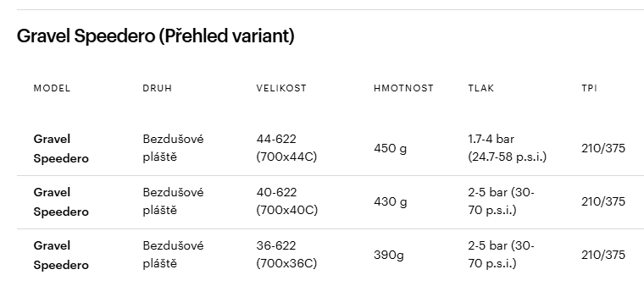Viewport: 644px width, 308px height.
Task: Select the TLAK column header
Action: point(481,88)
